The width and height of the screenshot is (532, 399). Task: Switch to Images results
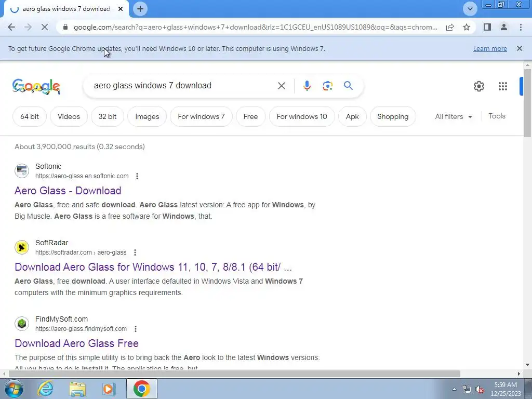coord(147,116)
